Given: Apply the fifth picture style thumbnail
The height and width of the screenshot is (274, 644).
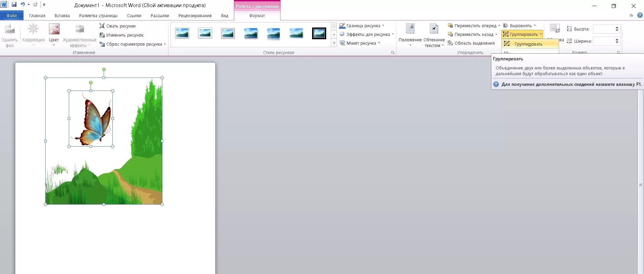Looking at the screenshot, I should 274,33.
